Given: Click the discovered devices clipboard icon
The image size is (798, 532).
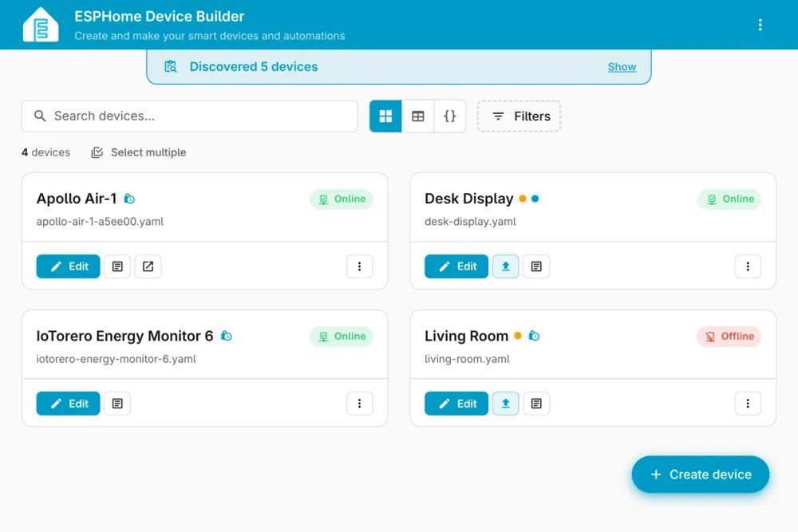Looking at the screenshot, I should click(171, 67).
